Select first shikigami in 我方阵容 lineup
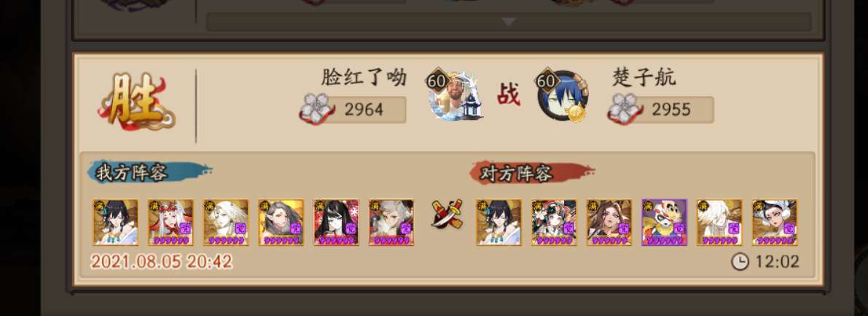 tap(116, 223)
